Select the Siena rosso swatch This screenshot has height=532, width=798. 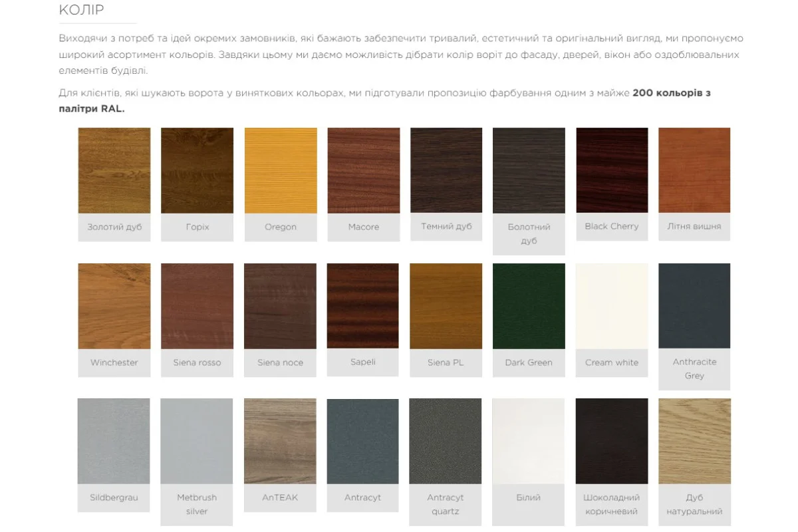pos(197,306)
